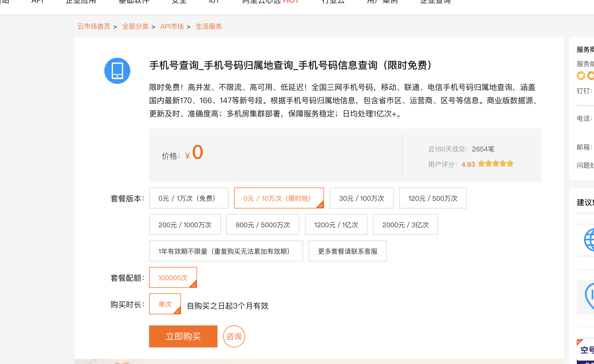
Task: Open 阿里云心选 HOT nav item
Action: coord(270,2)
